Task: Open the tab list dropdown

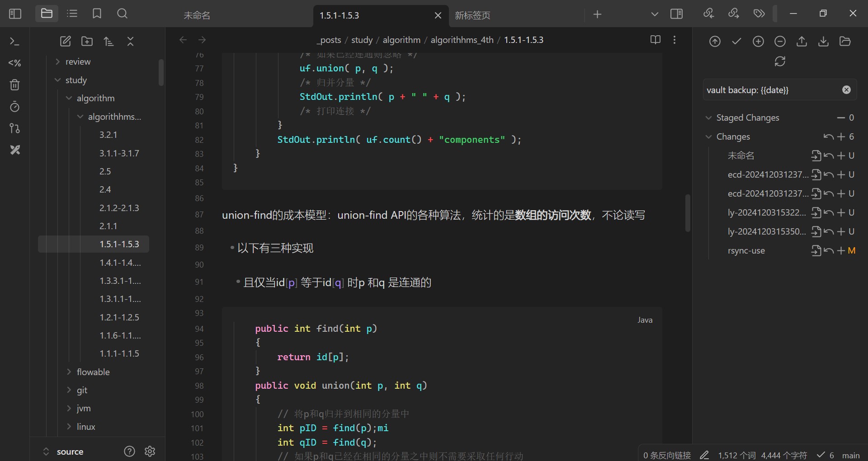Action: [654, 14]
